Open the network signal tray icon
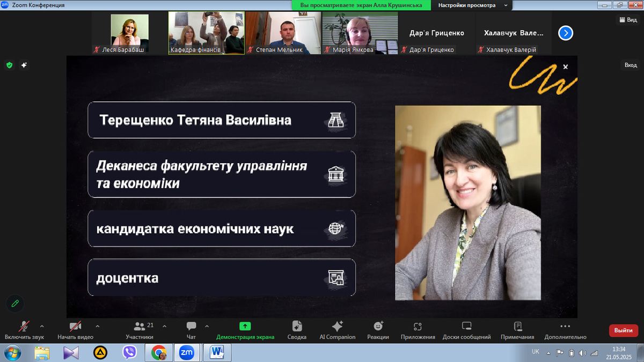The height and width of the screenshot is (362, 644). (594, 353)
